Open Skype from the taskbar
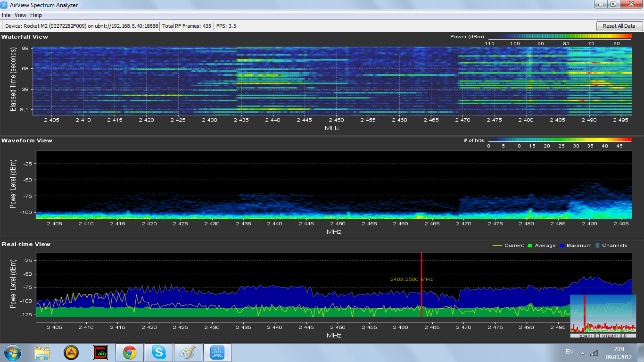Image resolution: width=644 pixels, height=362 pixels. click(x=159, y=353)
